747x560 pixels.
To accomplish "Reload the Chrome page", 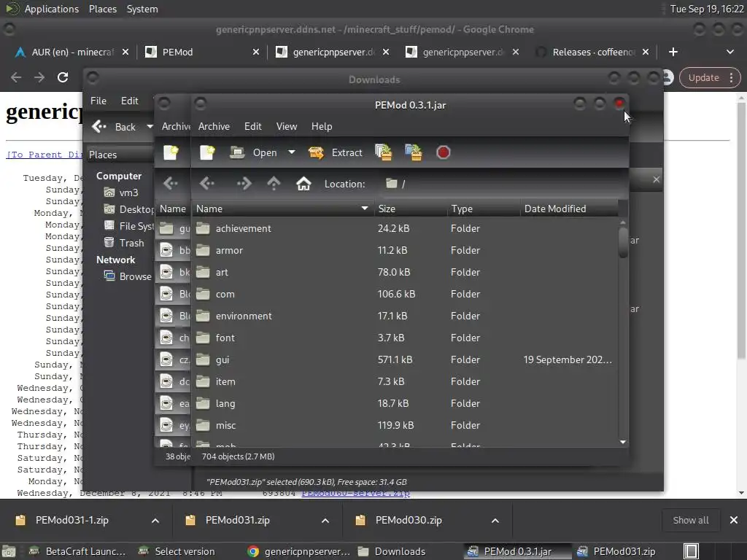I will pos(63,77).
